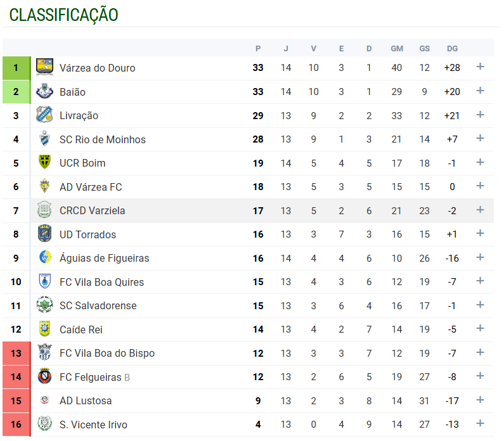Open the SC Salvadorense team link
The image size is (504, 441).
click(98, 306)
